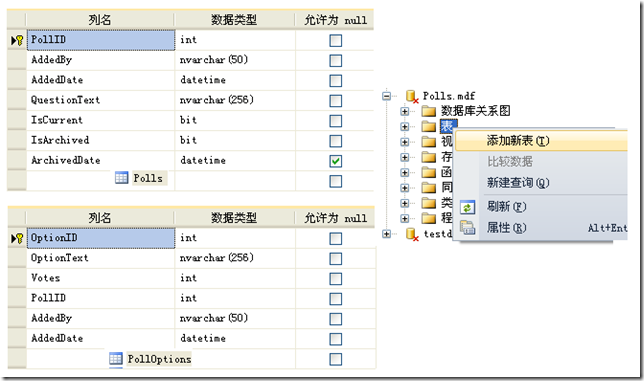Click the 列名 header of Polls table
Image resolution: width=644 pixels, height=381 pixels.
pyautogui.click(x=100, y=20)
